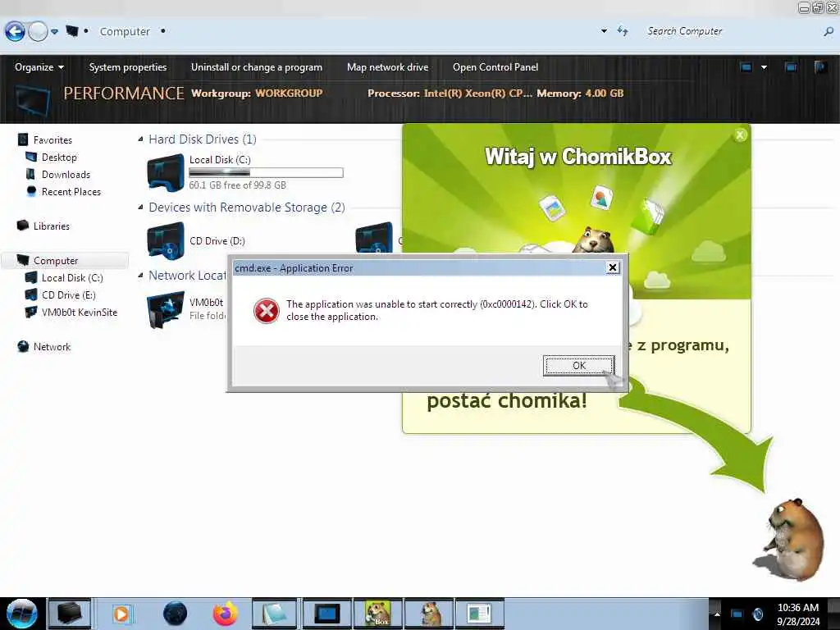Click the ChomikBox Box taskbar icon

(x=377, y=614)
